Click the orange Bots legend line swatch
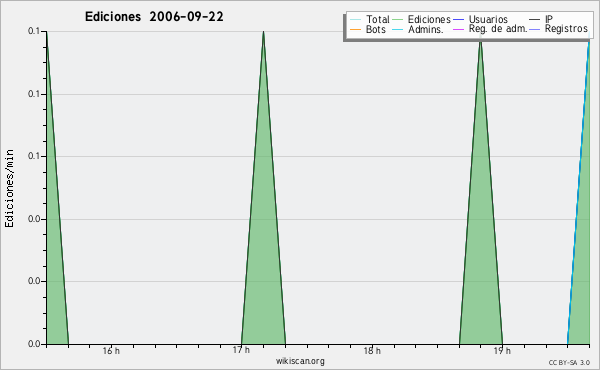The height and width of the screenshot is (370, 600). click(x=355, y=29)
